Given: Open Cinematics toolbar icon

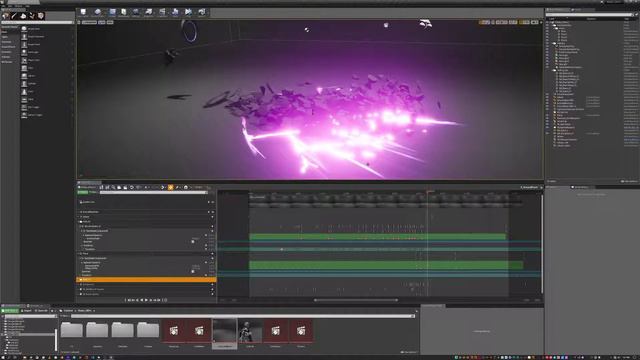Looking at the screenshot, I should (162, 13).
